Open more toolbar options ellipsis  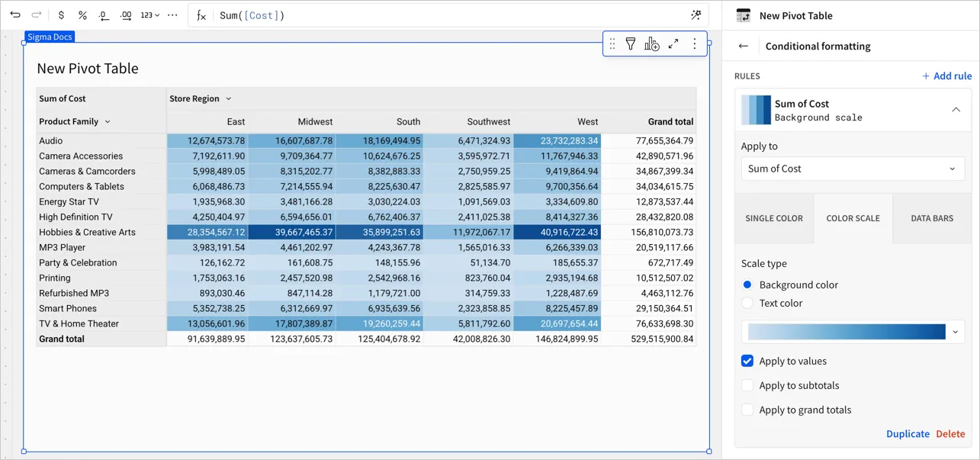pos(172,15)
